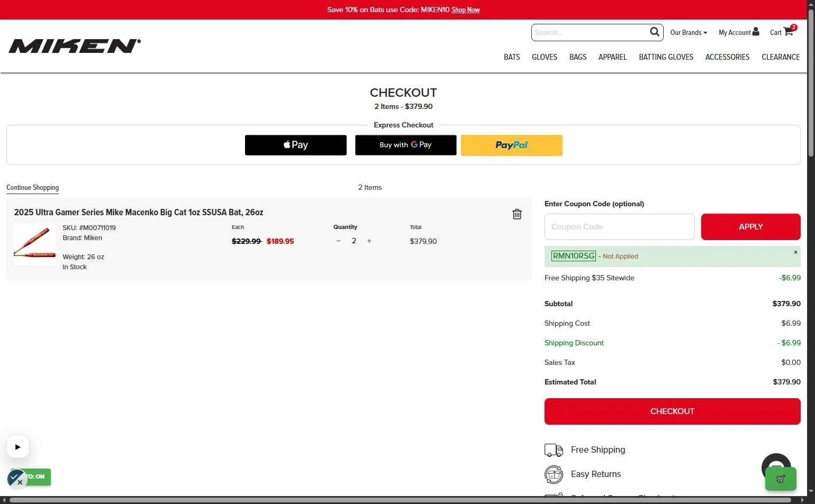Open the CLEARANCE menu

[781, 57]
